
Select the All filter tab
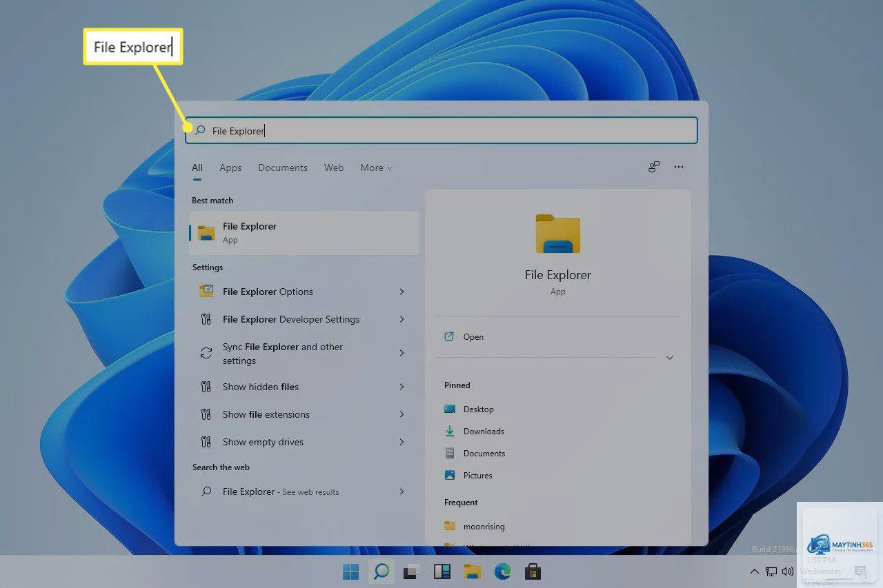(x=197, y=168)
